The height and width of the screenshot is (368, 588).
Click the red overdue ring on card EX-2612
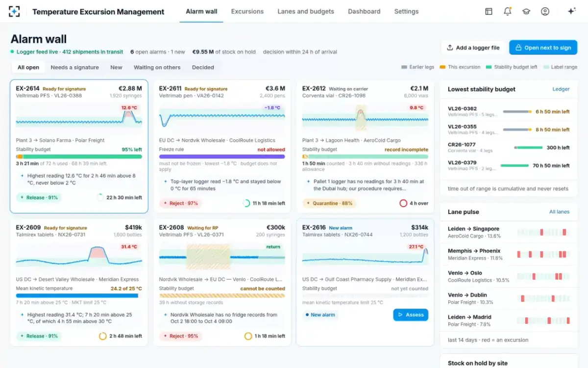(403, 203)
